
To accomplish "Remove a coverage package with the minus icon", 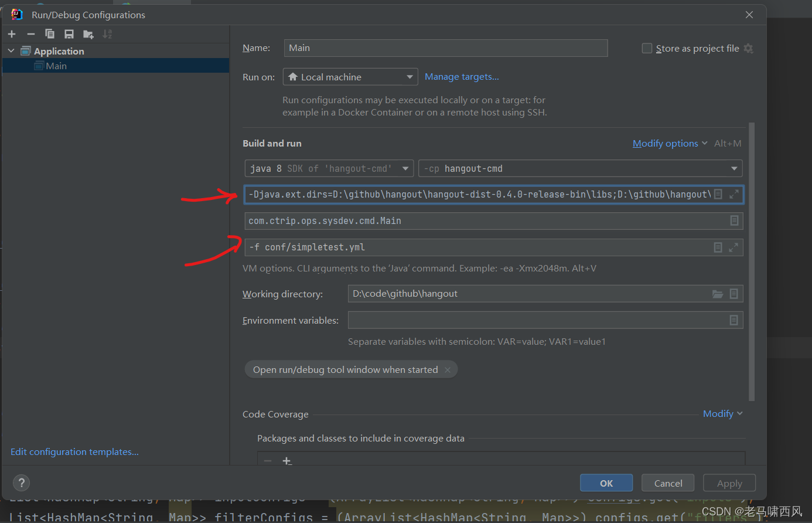I will 268,461.
